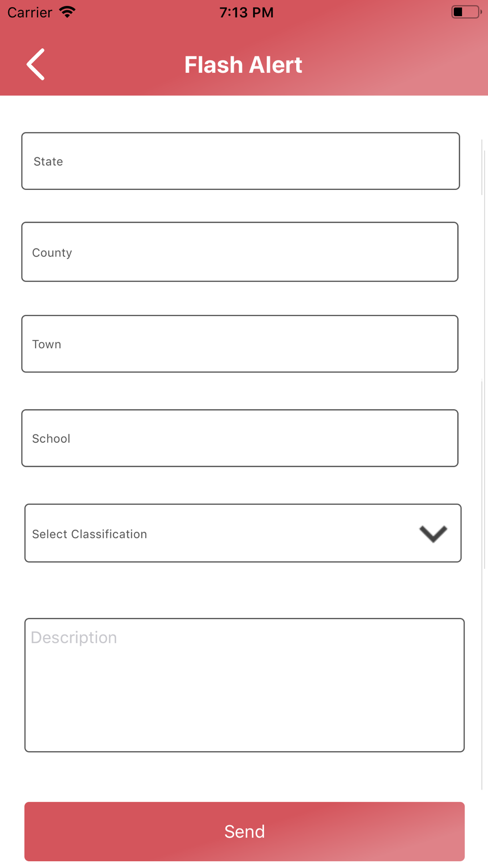
Task: Tap the battery indicator icon
Action: [467, 12]
